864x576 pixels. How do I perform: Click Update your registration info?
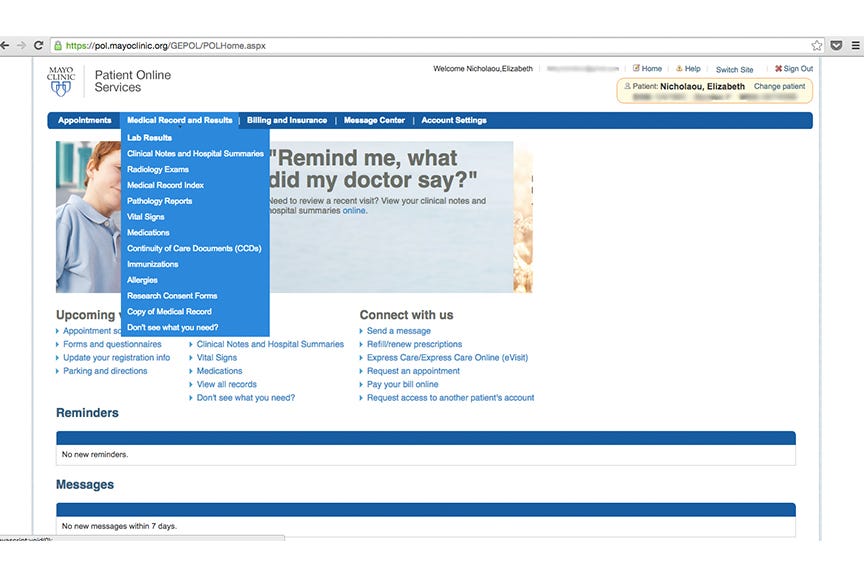pos(117,358)
